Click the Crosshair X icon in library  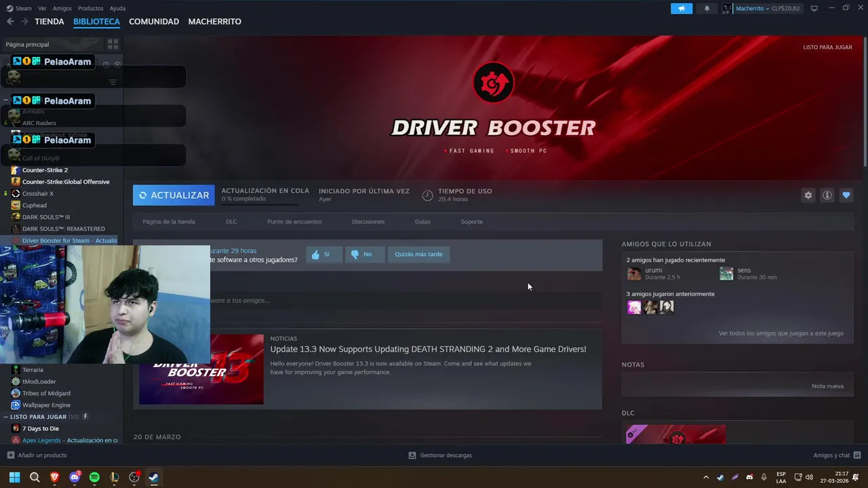coord(16,193)
